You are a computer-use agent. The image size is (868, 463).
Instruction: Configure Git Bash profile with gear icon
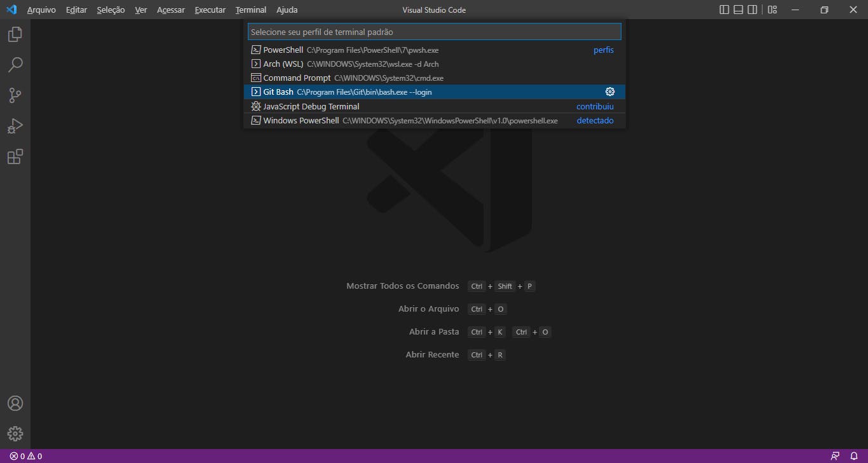(x=610, y=92)
